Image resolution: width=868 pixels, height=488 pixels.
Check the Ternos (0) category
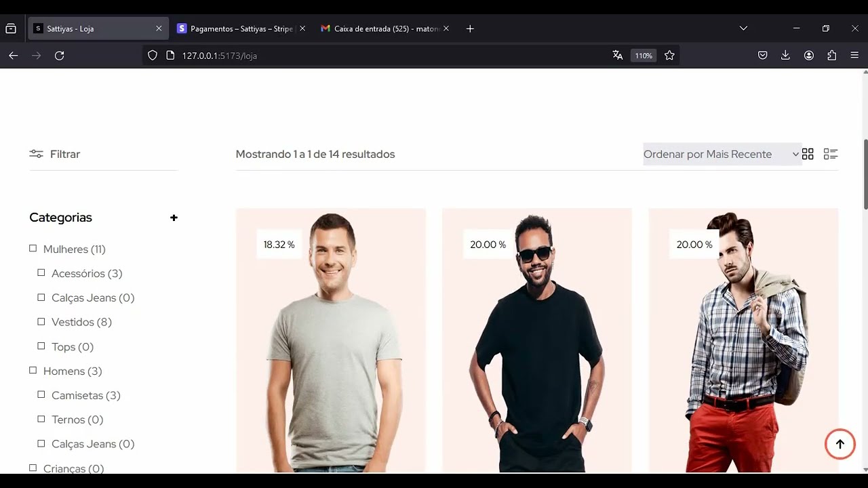click(41, 420)
